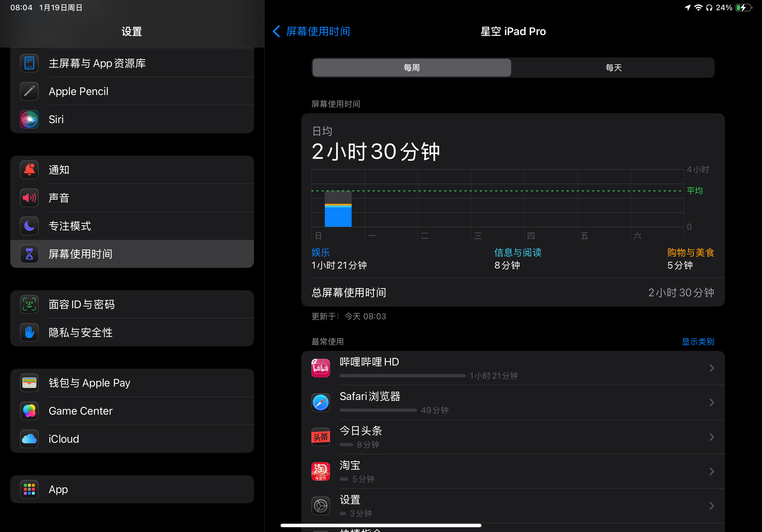Switch to the 每天 segment
The height and width of the screenshot is (532, 762).
coord(613,68)
